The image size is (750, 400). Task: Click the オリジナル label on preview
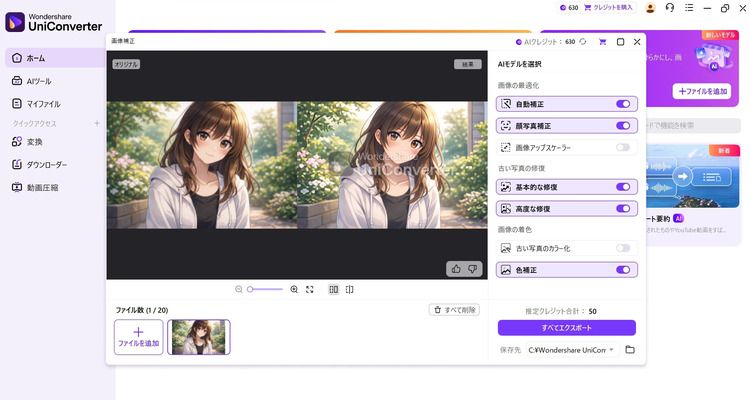126,64
